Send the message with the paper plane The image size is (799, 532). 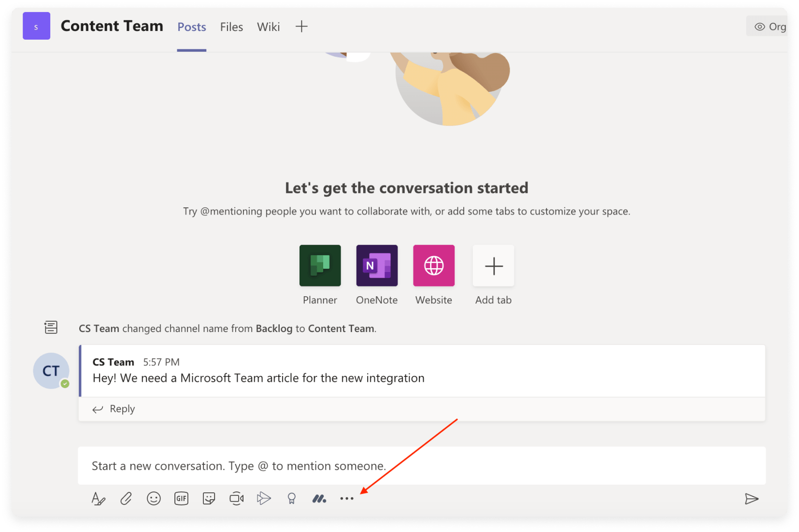(x=752, y=499)
